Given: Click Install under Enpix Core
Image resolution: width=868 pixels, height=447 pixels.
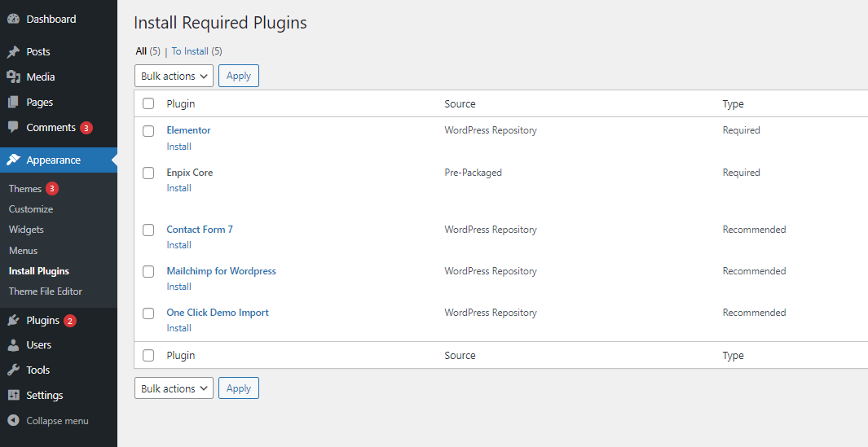Looking at the screenshot, I should click(x=178, y=188).
